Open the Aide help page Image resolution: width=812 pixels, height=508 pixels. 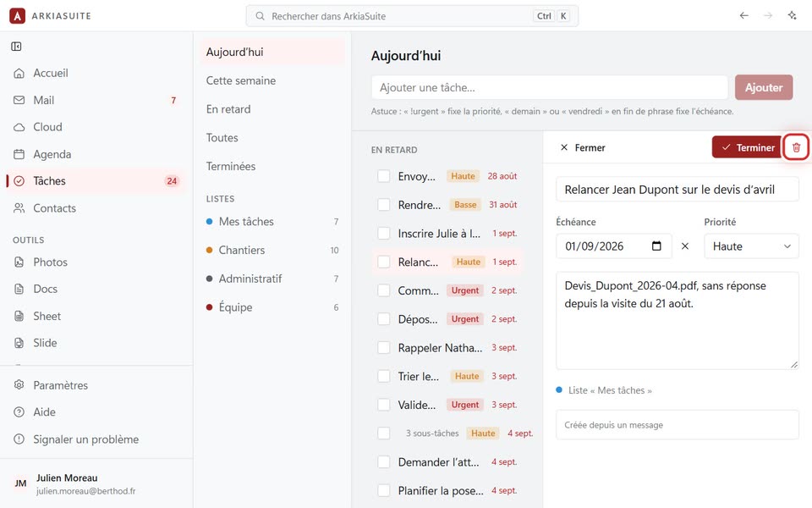pyautogui.click(x=96, y=412)
